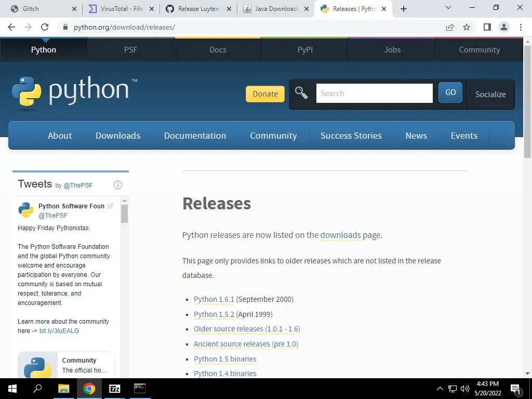Open the Chrome profile avatar
This screenshot has height=399, width=532.
coord(504,27)
